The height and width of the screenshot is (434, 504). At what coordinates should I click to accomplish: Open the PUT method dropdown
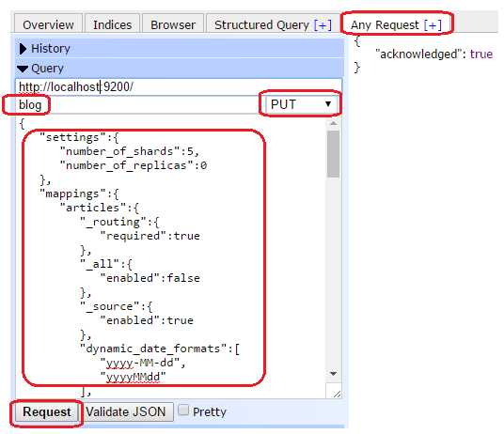tap(301, 104)
